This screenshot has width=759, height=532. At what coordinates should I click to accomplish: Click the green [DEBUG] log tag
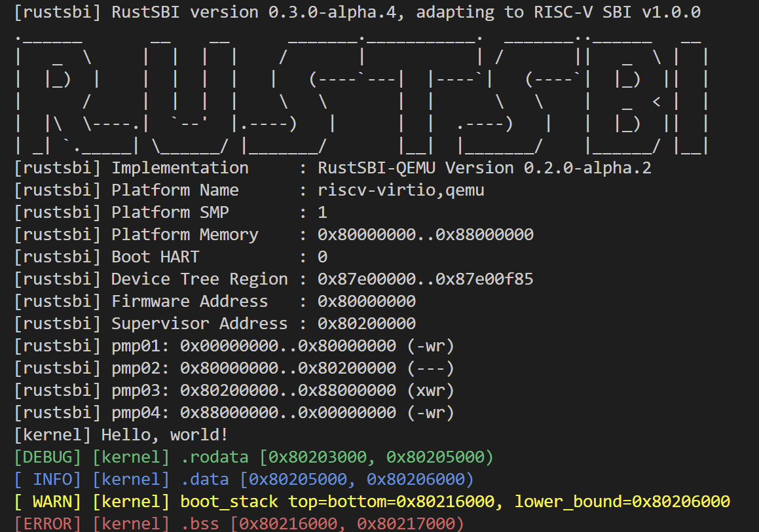tap(48, 457)
